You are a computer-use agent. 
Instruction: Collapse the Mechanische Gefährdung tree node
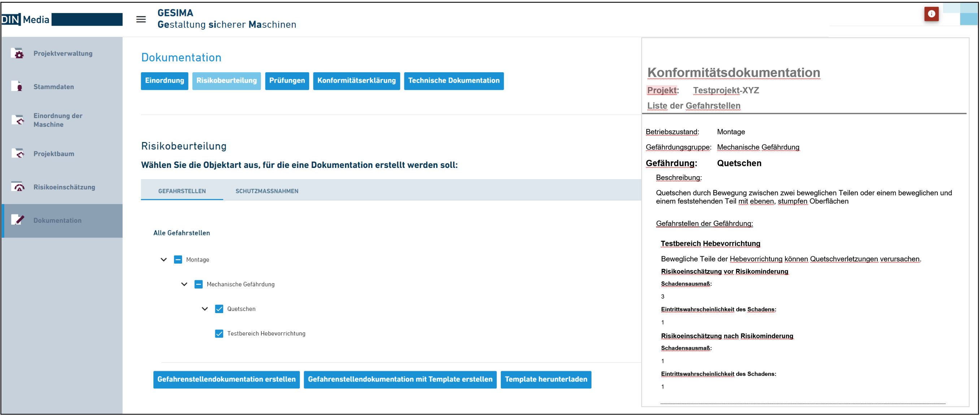click(184, 284)
